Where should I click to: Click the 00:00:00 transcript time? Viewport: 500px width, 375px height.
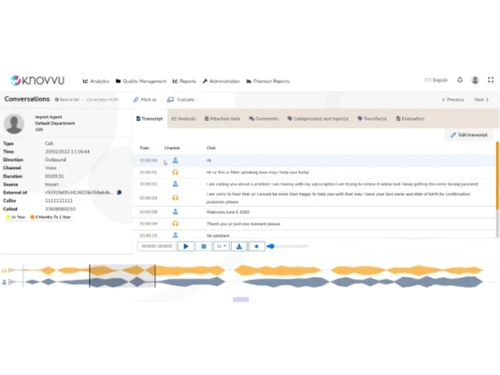click(148, 161)
